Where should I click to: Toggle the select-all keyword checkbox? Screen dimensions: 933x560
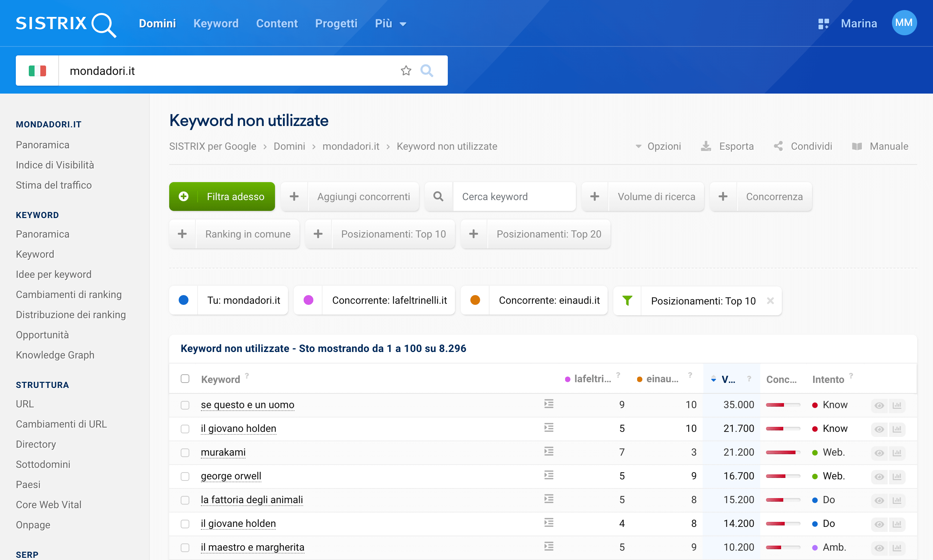point(185,379)
